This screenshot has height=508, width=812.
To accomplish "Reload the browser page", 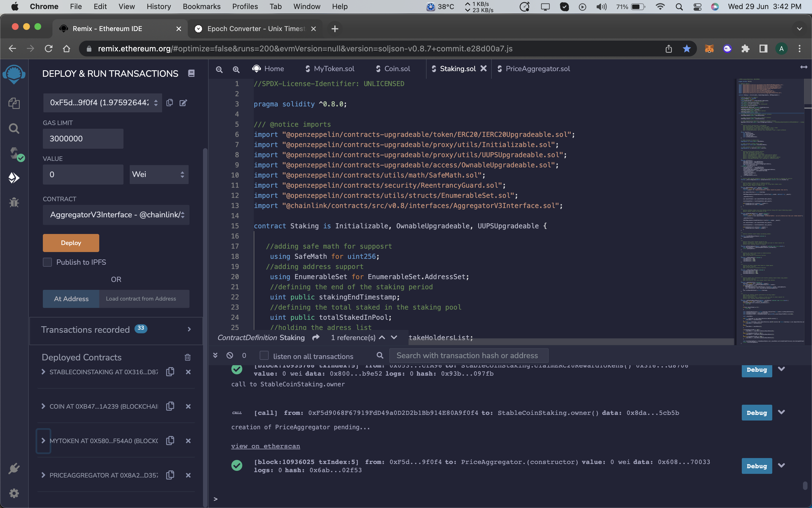I will click(x=49, y=49).
